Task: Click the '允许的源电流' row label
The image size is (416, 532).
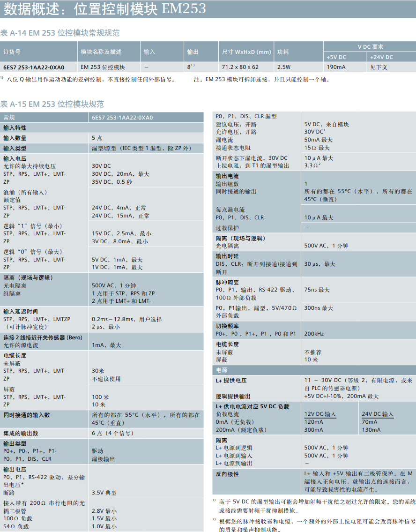Action: (21, 345)
